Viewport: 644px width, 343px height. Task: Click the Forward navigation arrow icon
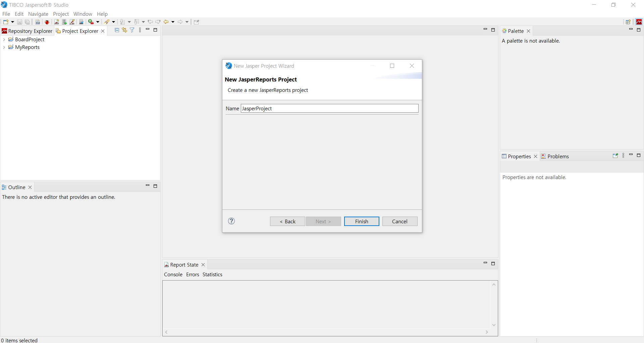tap(180, 22)
